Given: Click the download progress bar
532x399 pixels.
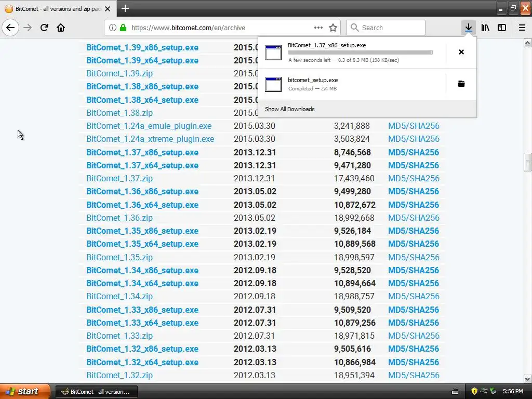Looking at the screenshot, I should [x=361, y=52].
